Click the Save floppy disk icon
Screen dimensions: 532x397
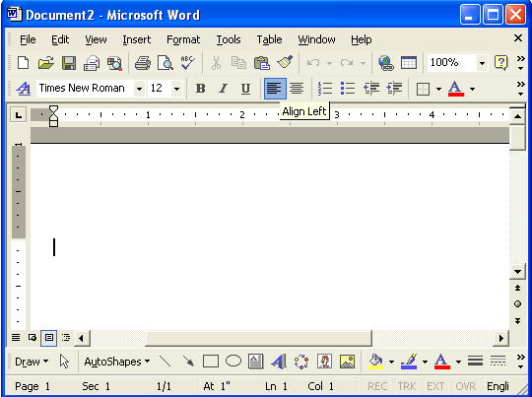click(x=69, y=63)
